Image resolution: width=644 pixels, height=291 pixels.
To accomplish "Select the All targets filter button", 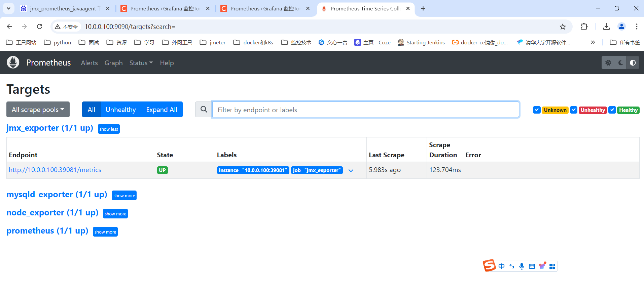I will pos(92,110).
